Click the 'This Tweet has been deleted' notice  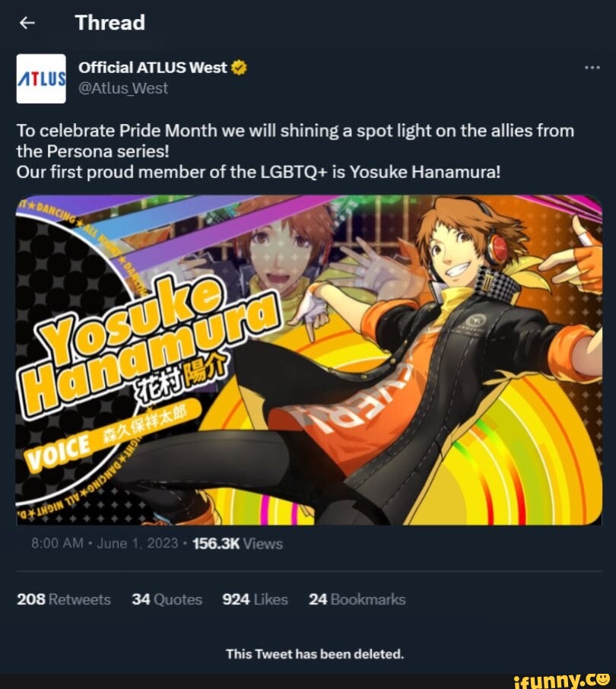point(315,654)
